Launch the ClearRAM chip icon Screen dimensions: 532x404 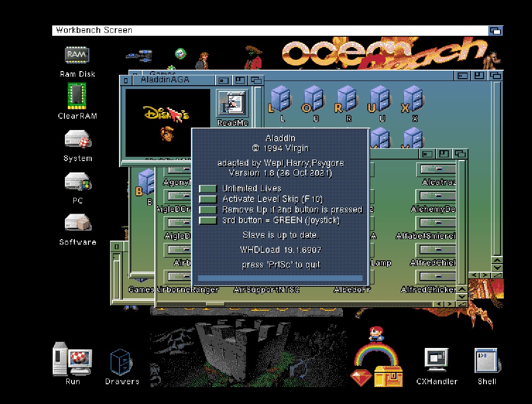point(77,96)
